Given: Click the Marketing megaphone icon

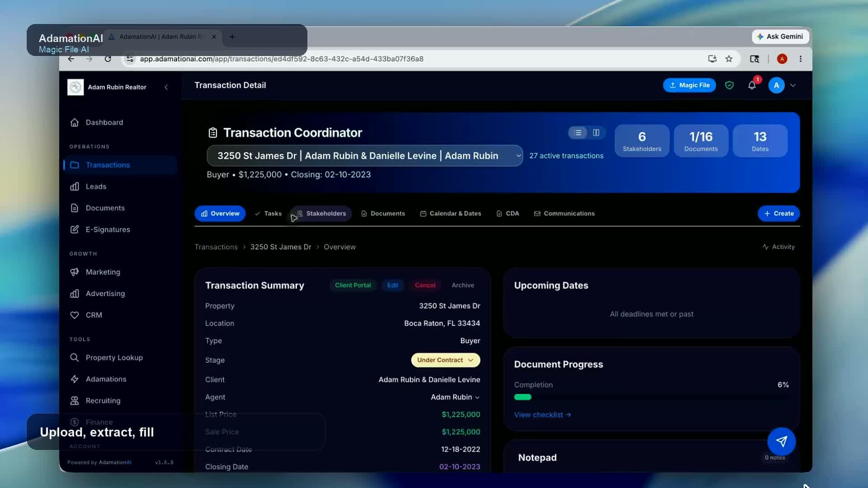Looking at the screenshot, I should pyautogui.click(x=75, y=272).
